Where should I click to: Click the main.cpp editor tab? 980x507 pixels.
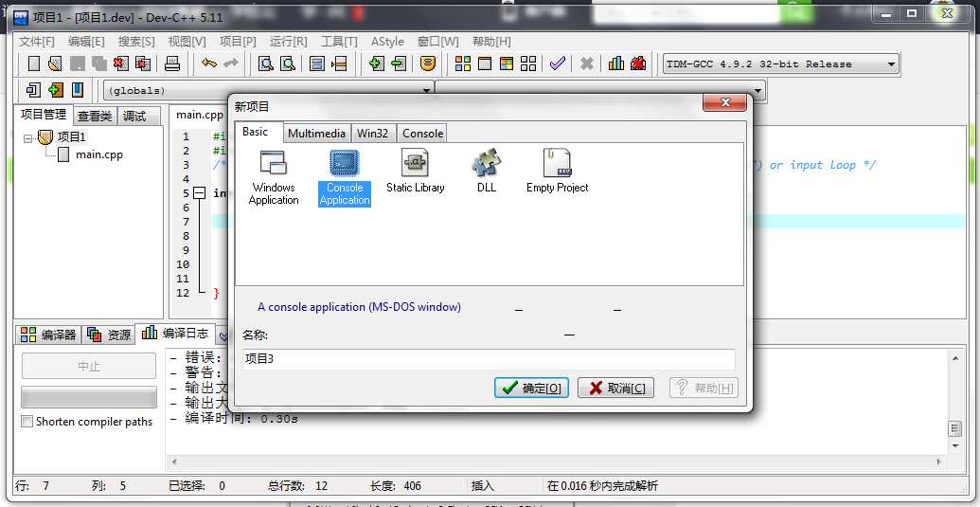tap(200, 115)
